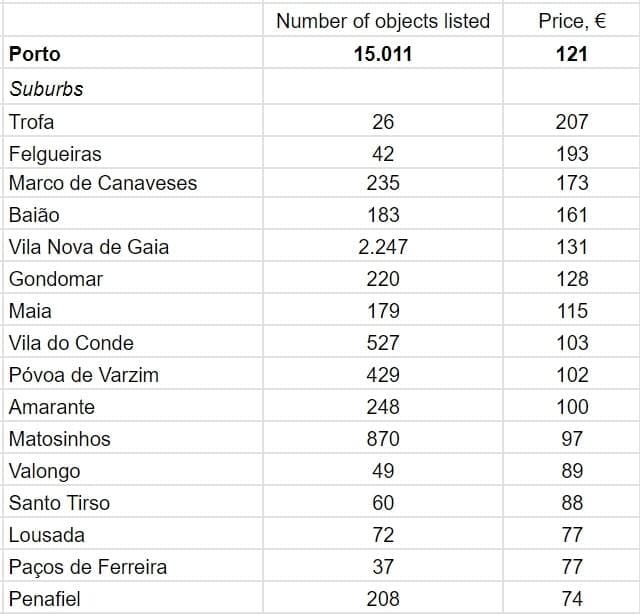640x614 pixels.
Task: Select the Suburbs subheading cell
Action: click(x=46, y=89)
